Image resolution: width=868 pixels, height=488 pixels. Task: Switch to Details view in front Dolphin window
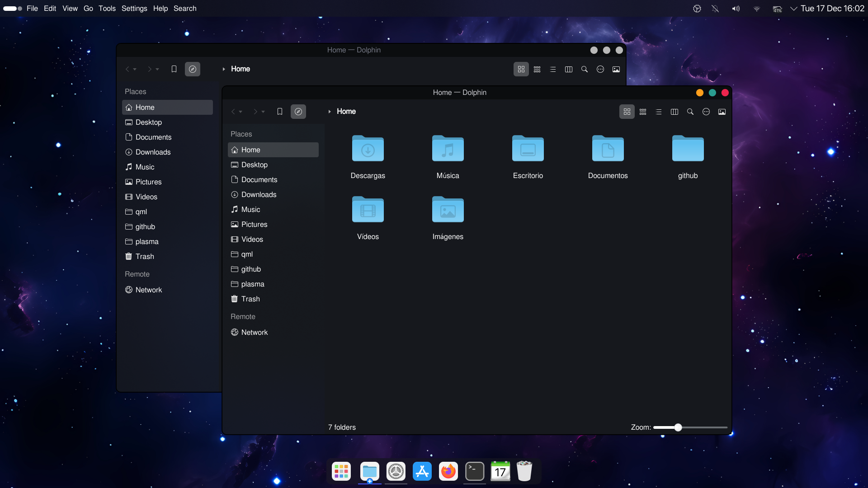pyautogui.click(x=659, y=112)
